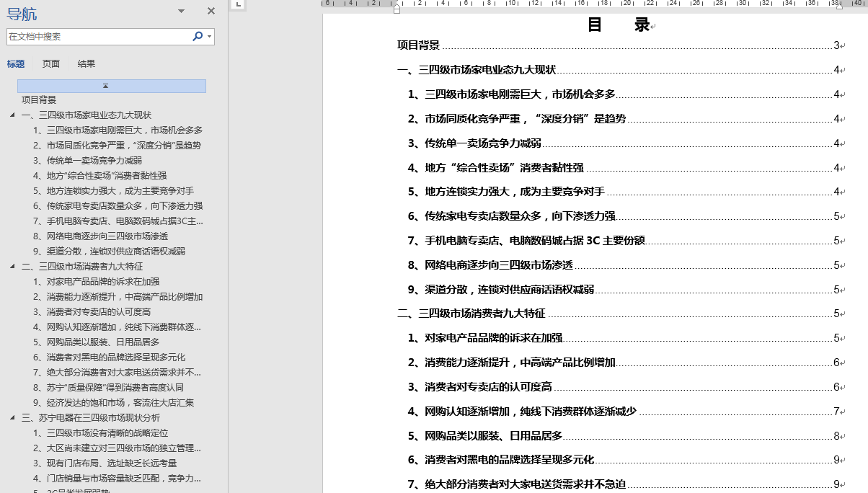Go to 项目背景 heading in navigation list
868x493 pixels.
(x=39, y=100)
